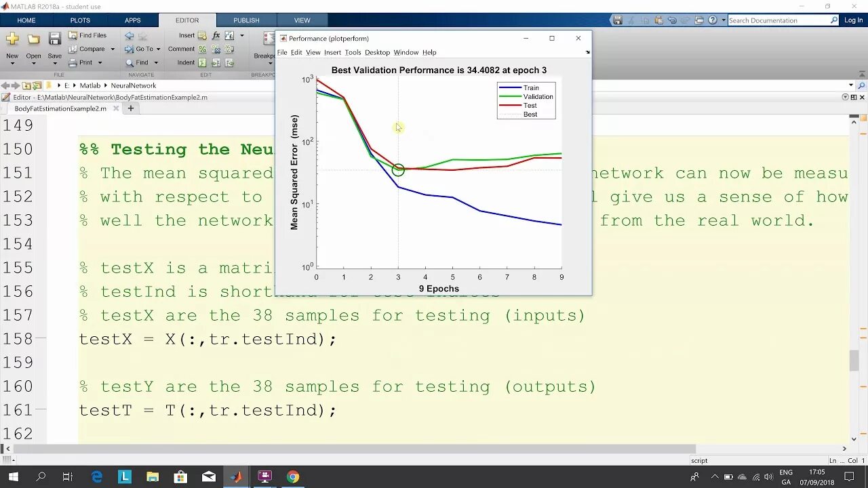Click the fx insert function icon
This screenshot has height=488, width=868.
point(216,35)
